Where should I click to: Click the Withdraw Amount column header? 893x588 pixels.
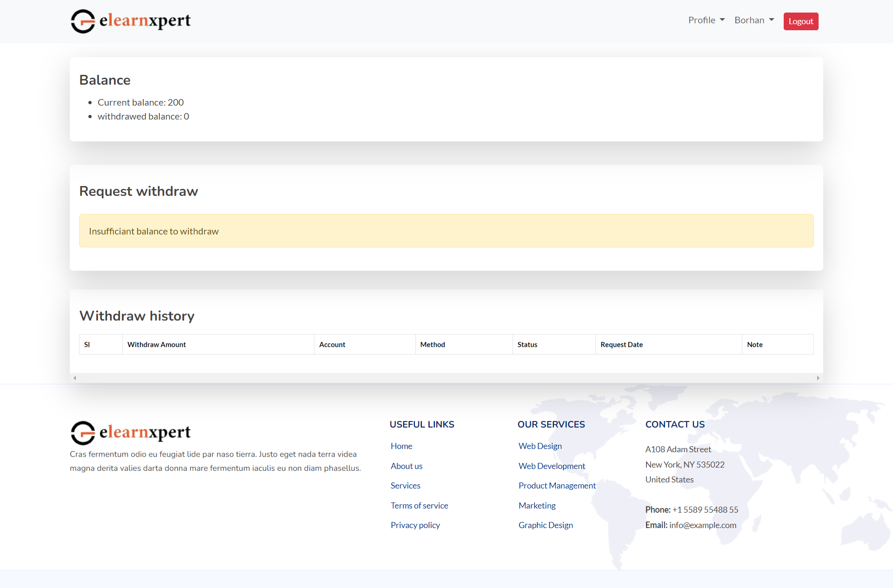point(157,345)
